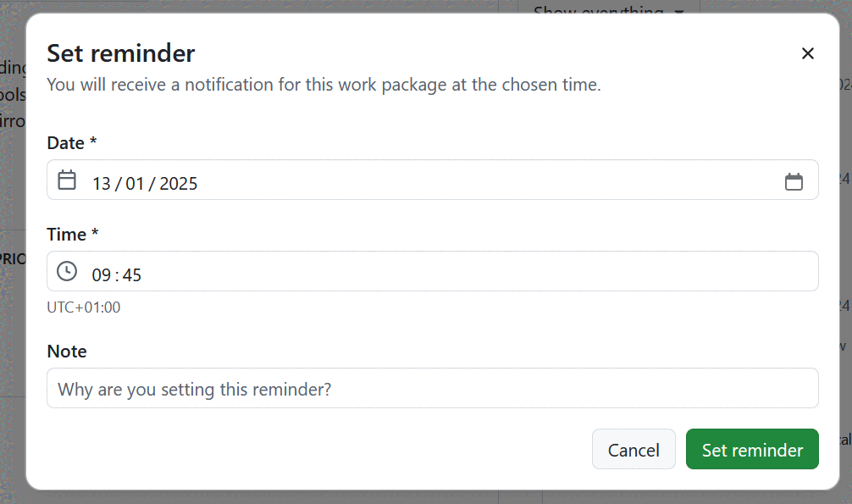Cancel setting the reminder
The height and width of the screenshot is (504, 852).
(633, 449)
